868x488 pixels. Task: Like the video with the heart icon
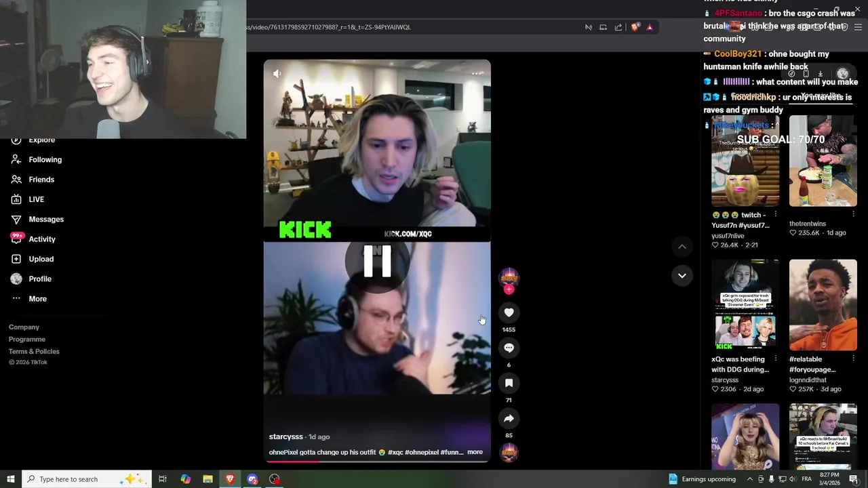(x=509, y=312)
